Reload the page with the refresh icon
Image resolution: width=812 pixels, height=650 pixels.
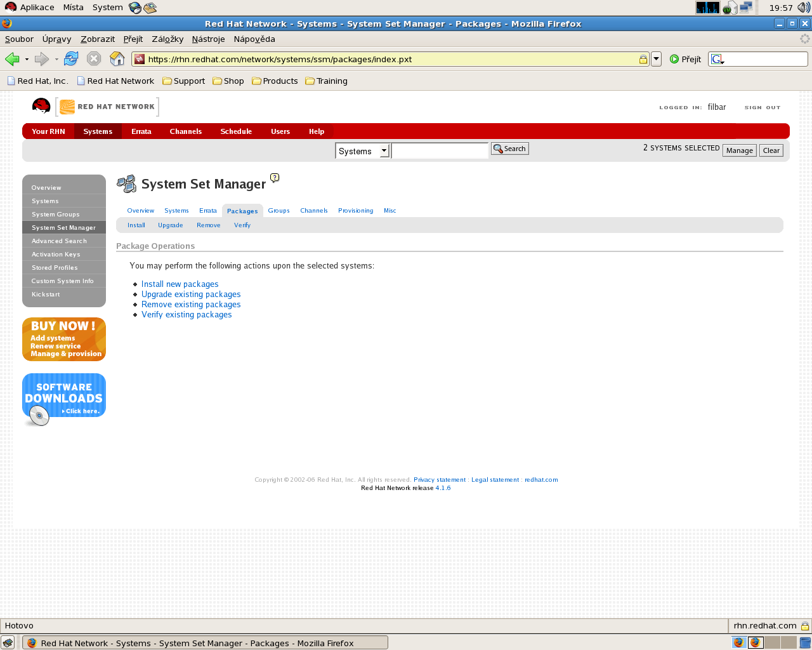tap(71, 59)
